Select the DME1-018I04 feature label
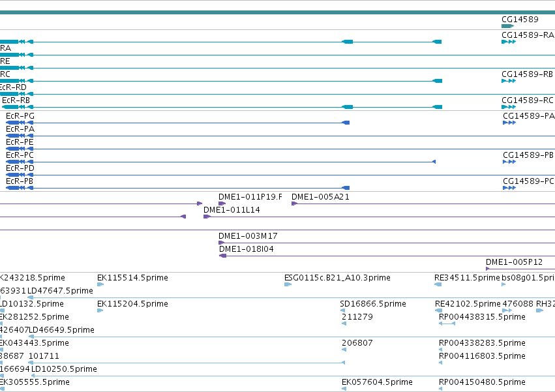555x392 pixels. [x=247, y=249]
